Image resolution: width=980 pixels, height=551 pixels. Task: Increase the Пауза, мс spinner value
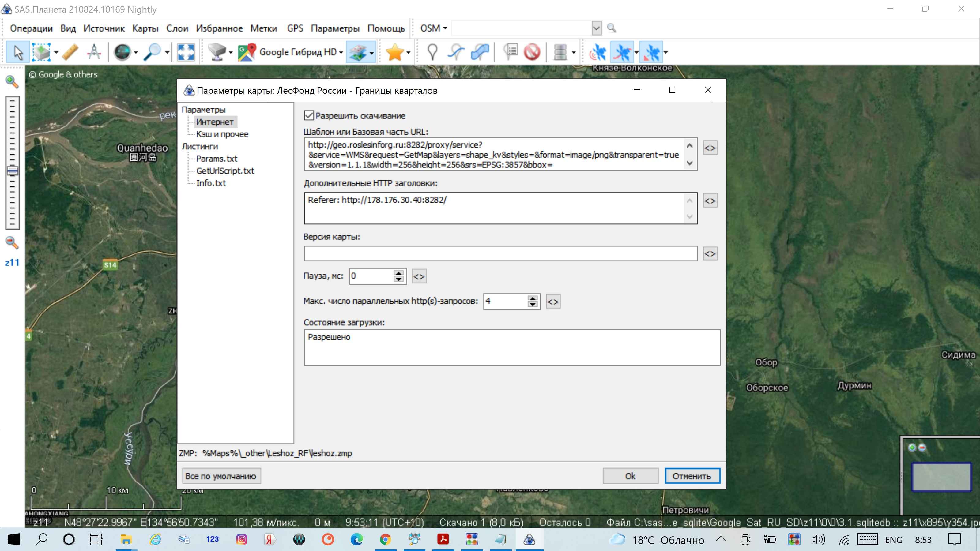pyautogui.click(x=398, y=273)
